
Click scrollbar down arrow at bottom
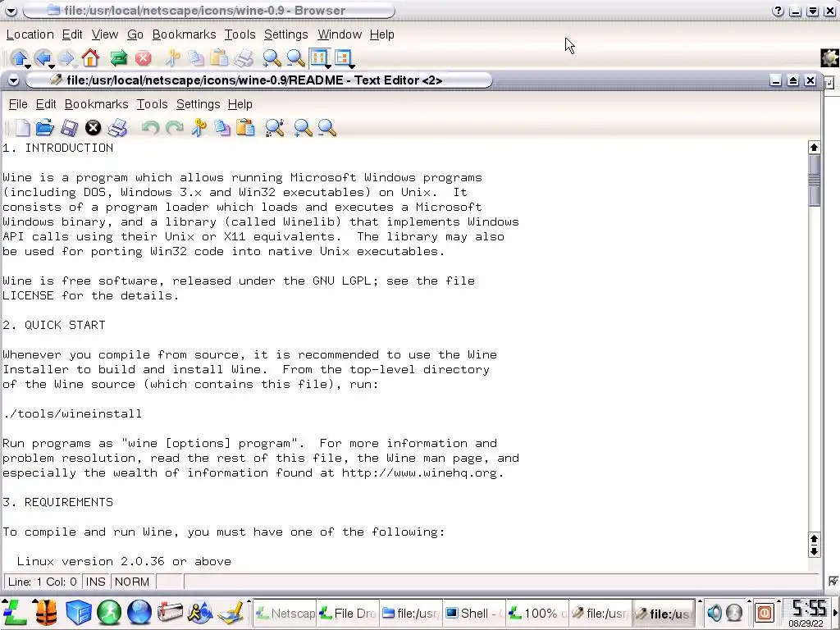coord(815,551)
